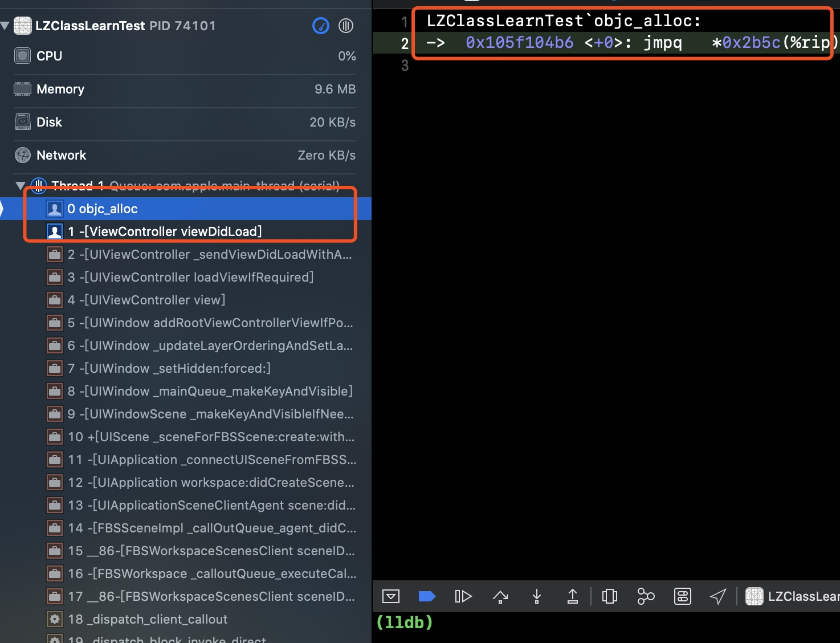Open the Disk gauge report

(x=185, y=122)
